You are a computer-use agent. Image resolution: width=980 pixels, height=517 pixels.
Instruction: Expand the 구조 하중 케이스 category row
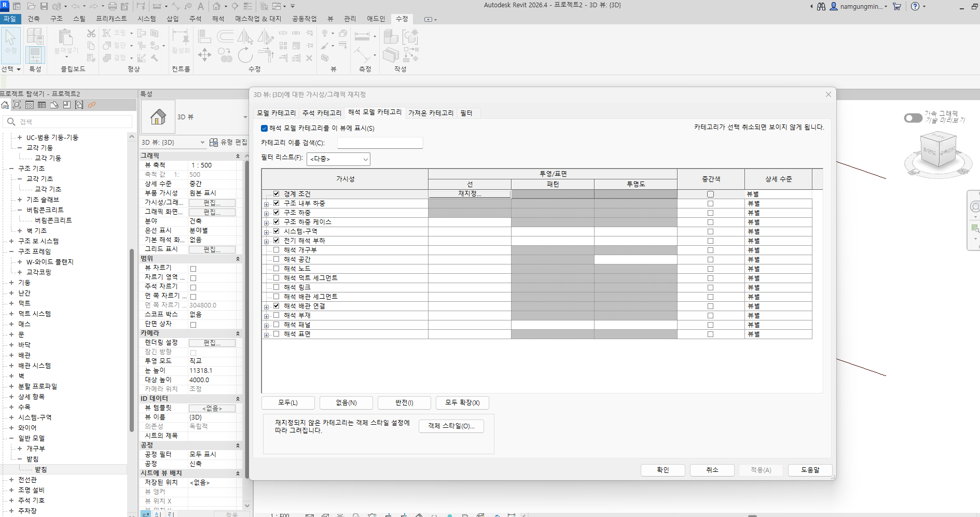(266, 222)
